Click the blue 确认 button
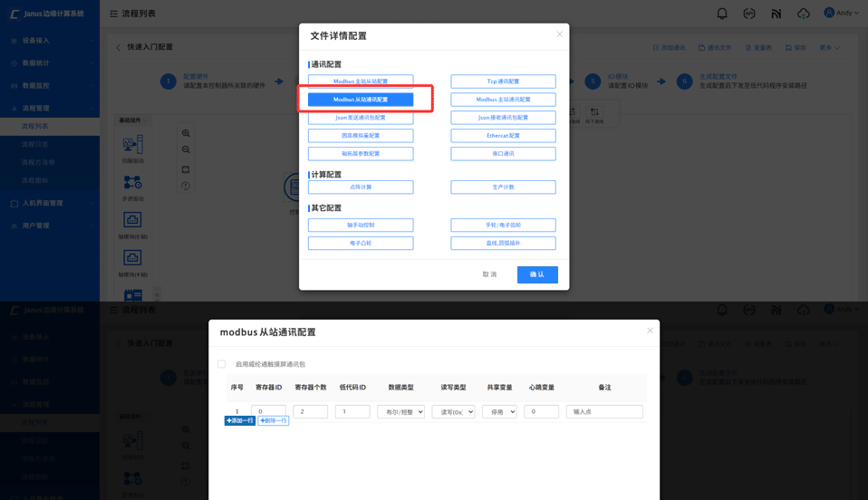This screenshot has width=868, height=500. coord(537,274)
